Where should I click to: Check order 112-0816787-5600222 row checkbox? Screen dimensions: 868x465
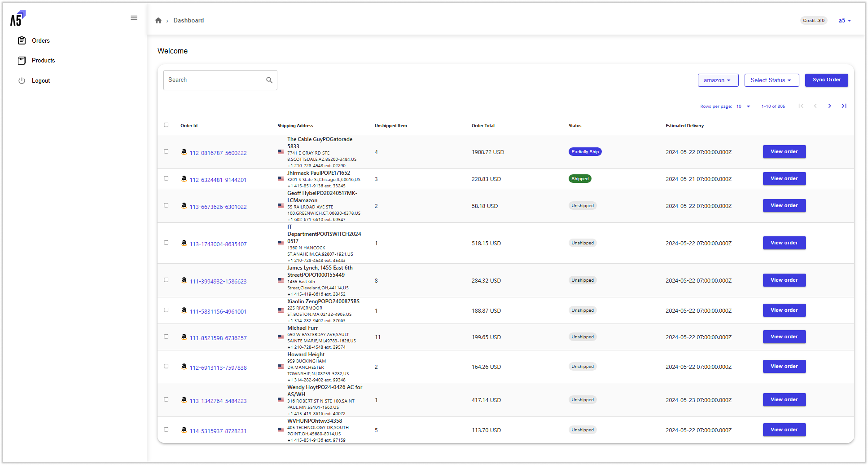click(166, 151)
